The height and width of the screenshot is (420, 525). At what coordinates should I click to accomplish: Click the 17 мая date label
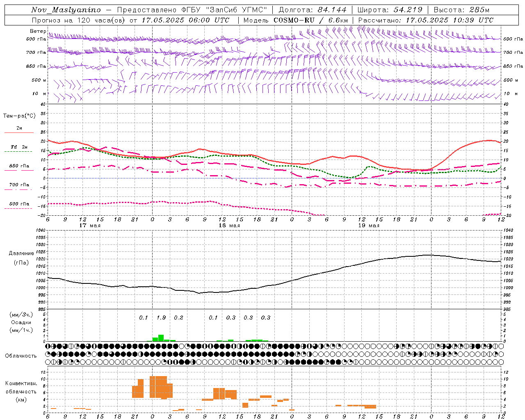90,226
